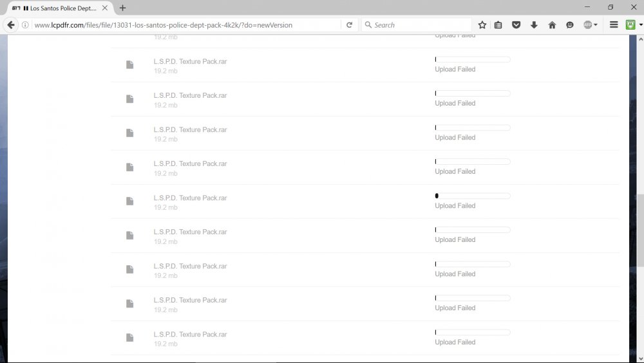Minimize the browser window
Image resolution: width=644 pixels, height=363 pixels.
pos(587,7)
